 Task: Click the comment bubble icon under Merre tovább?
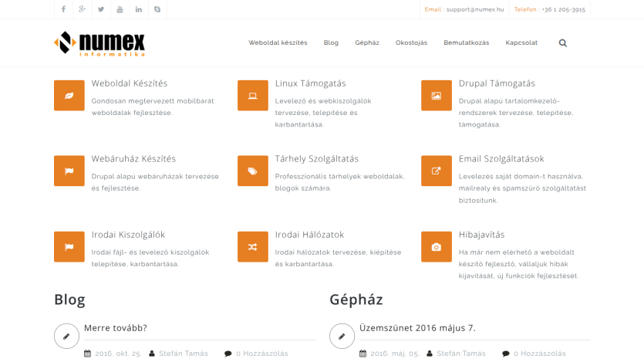(228, 354)
